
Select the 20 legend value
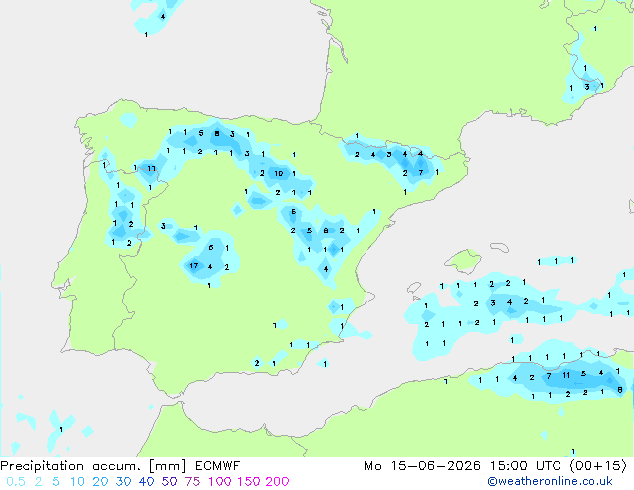(x=100, y=482)
